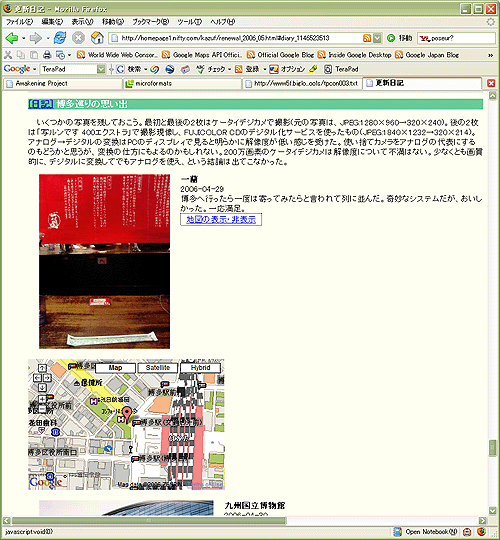Image resolution: width=500 pixels, height=540 pixels.
Task: Open Google Japan Blog bookmark
Action: click(427, 55)
